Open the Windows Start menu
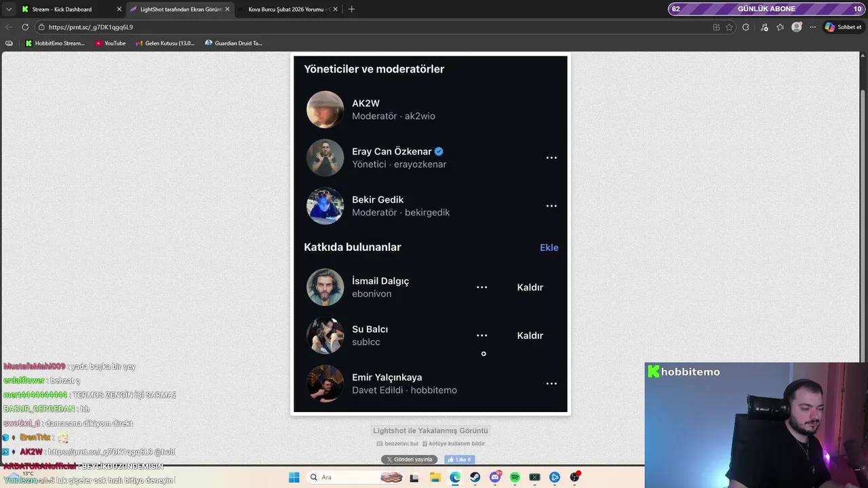868x488 pixels. pyautogui.click(x=294, y=477)
